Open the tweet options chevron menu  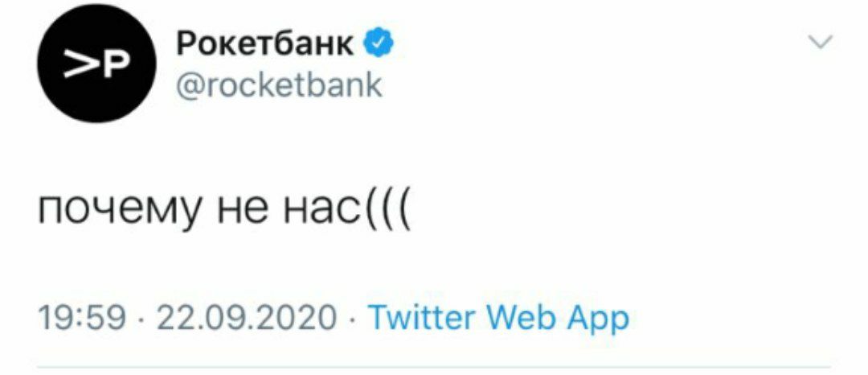(x=820, y=41)
